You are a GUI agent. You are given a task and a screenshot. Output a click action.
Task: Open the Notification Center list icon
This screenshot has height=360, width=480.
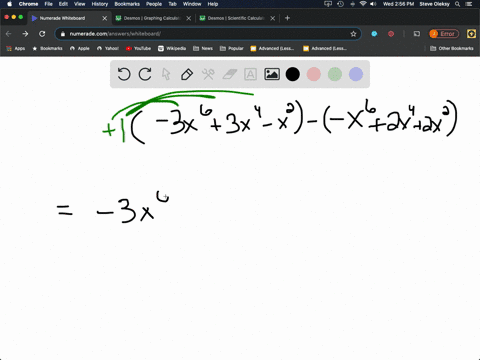click(x=469, y=4)
